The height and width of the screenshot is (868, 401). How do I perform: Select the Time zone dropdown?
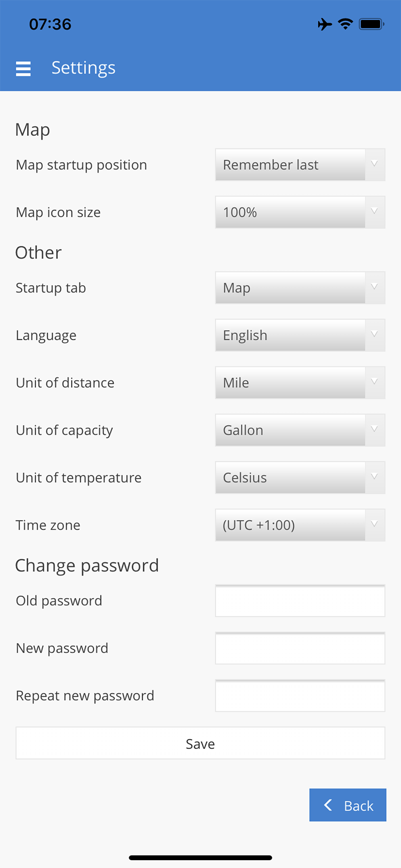point(300,525)
